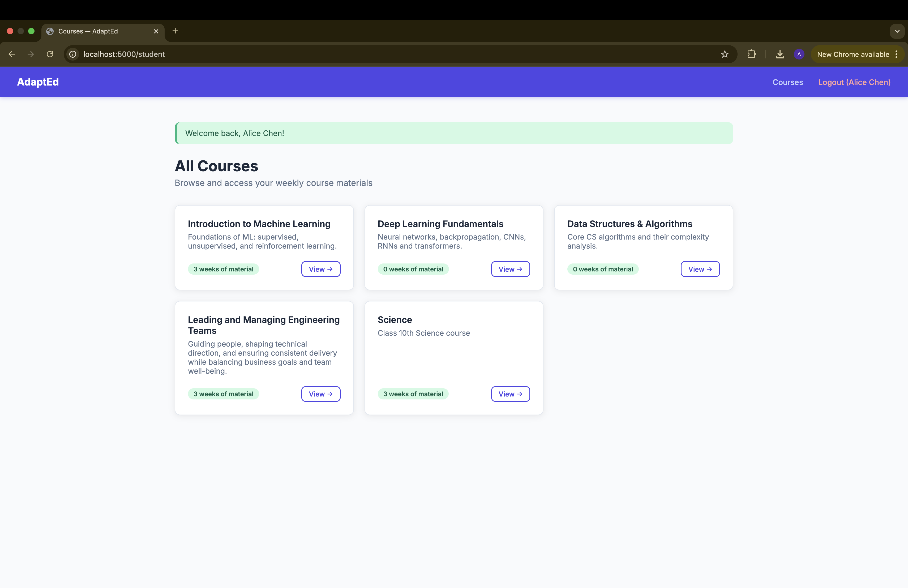
Task: Expand the tab search dropdown chevron
Action: [897, 31]
